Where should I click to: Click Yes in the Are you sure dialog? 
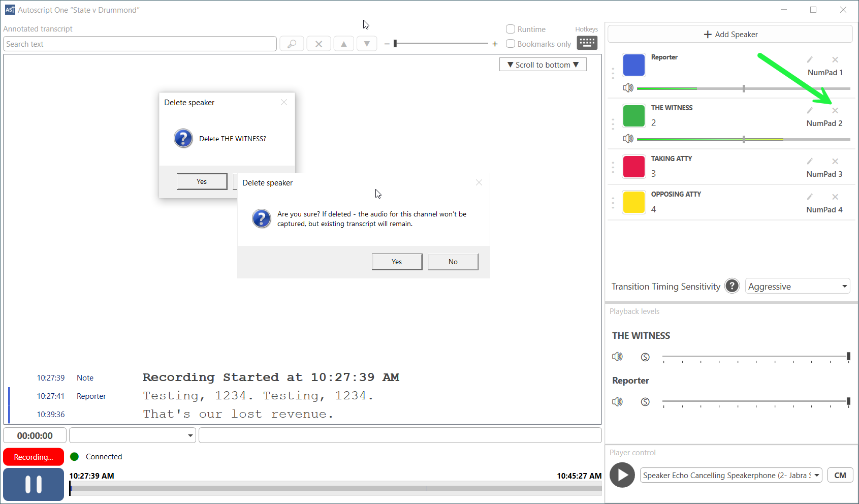(x=397, y=262)
